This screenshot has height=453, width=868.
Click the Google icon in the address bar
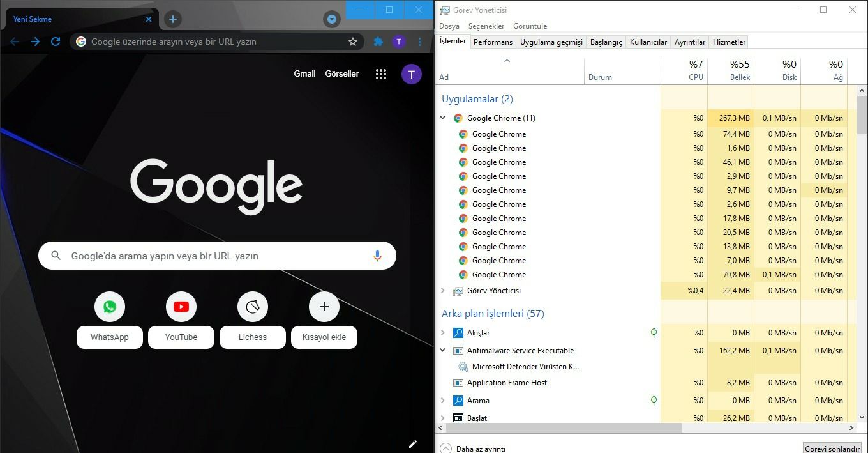(81, 42)
